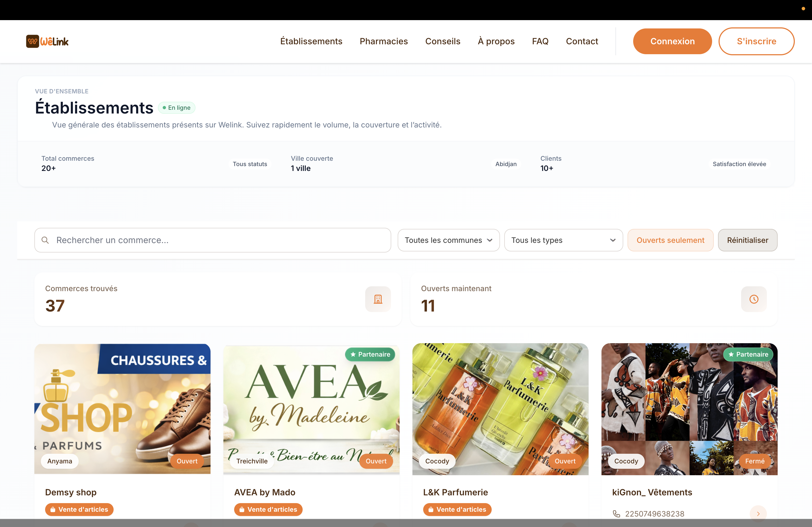This screenshot has width=812, height=527.
Task: Click the S'inscrire button
Action: pos(756,41)
